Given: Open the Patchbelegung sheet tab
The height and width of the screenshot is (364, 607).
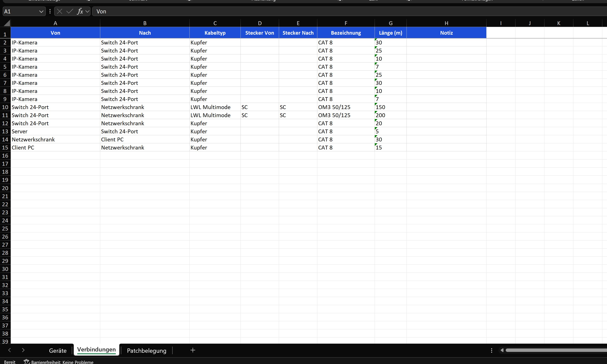Looking at the screenshot, I should coord(146,351).
